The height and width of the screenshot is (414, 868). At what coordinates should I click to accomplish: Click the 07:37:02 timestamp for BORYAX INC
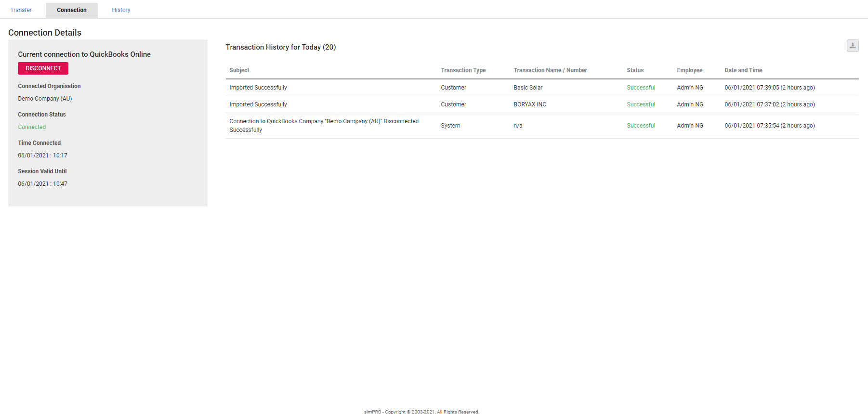(769, 104)
